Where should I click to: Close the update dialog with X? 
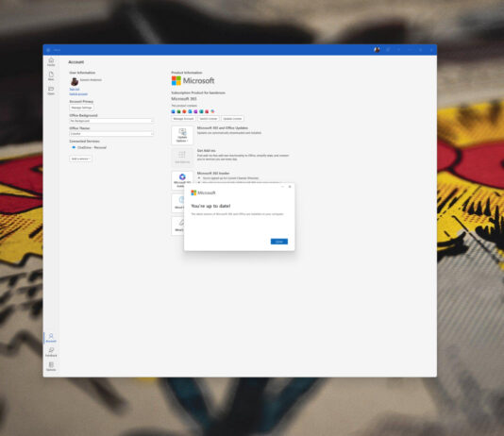(x=290, y=187)
